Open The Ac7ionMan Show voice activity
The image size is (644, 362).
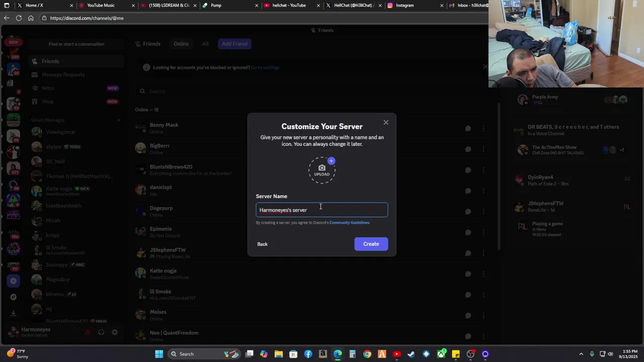573,150
